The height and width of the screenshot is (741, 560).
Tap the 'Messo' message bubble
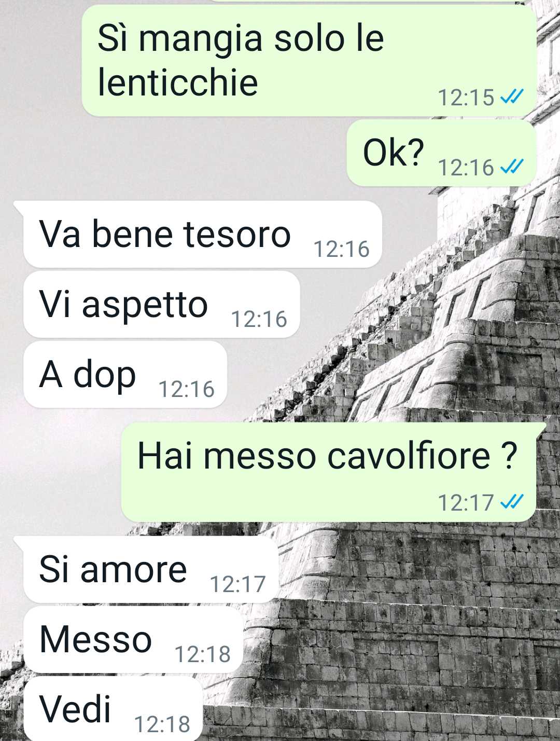133,640
